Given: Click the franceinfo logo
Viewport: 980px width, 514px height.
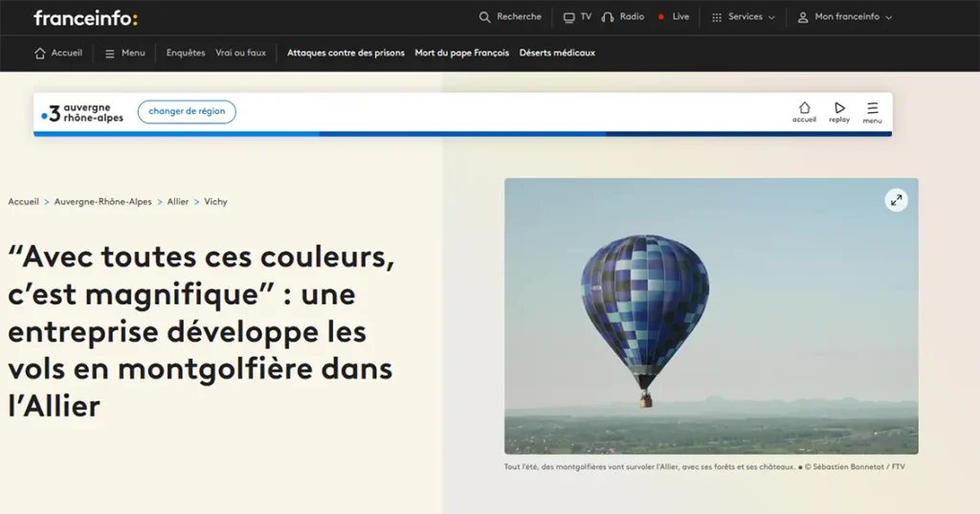Looking at the screenshot, I should click(85, 18).
